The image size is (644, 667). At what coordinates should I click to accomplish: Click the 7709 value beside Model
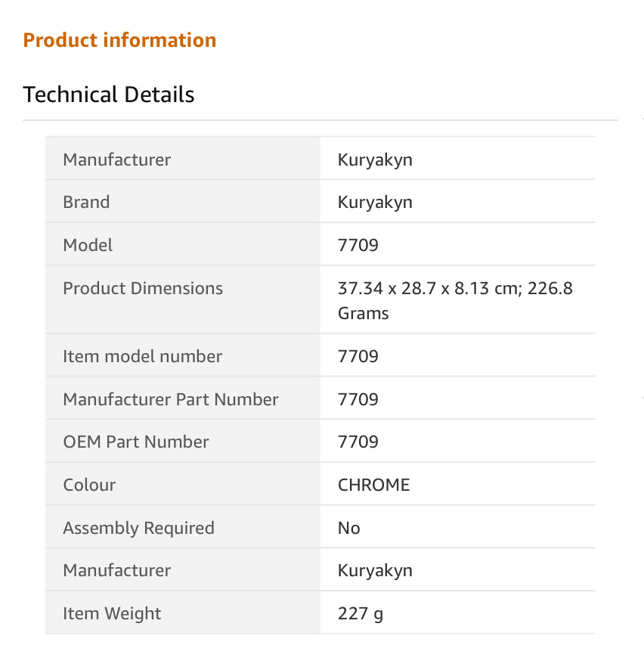click(x=358, y=245)
